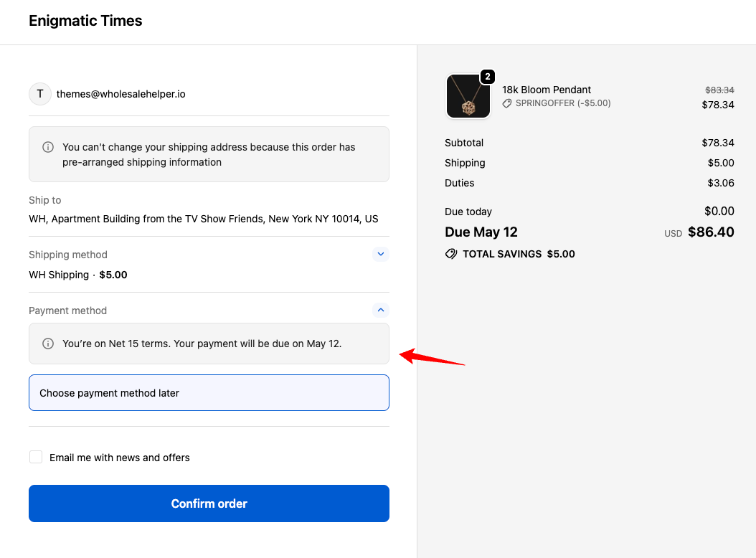Viewport: 756px width, 558px height.
Task: Click the WH Shipping $5.00 method
Action: [x=78, y=275]
